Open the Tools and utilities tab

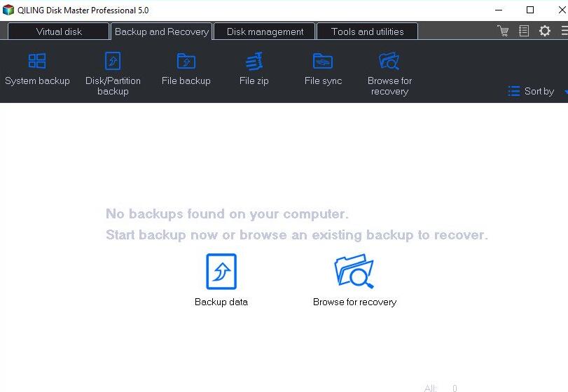point(367,31)
